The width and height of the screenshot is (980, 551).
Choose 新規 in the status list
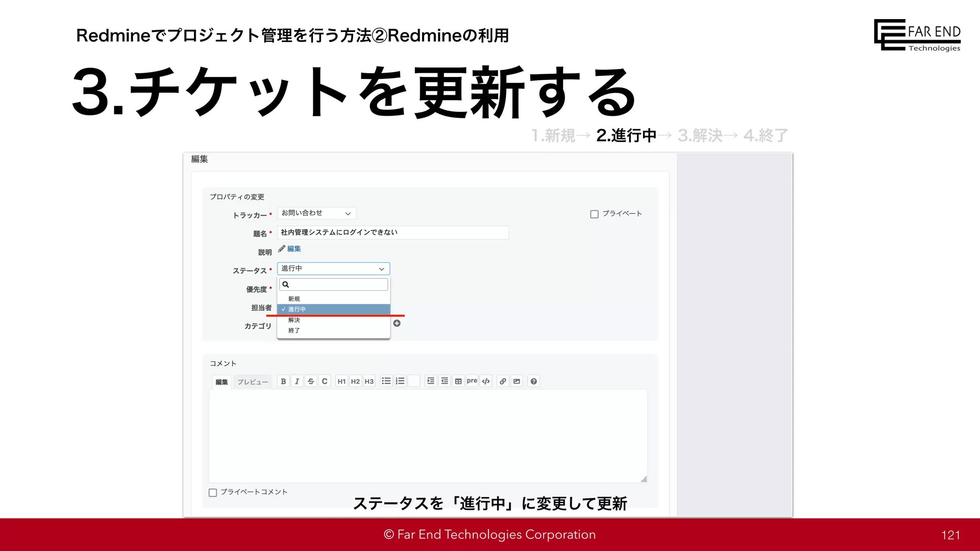(334, 299)
